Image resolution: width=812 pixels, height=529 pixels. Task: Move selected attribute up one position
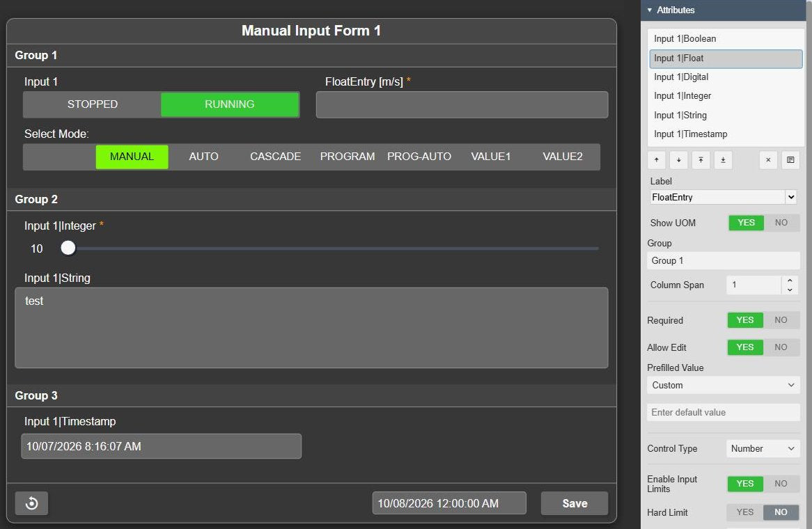coord(657,160)
